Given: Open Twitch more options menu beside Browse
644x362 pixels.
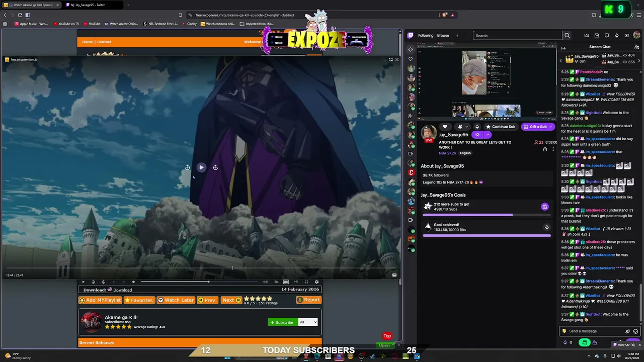Looking at the screenshot, I should [457, 36].
